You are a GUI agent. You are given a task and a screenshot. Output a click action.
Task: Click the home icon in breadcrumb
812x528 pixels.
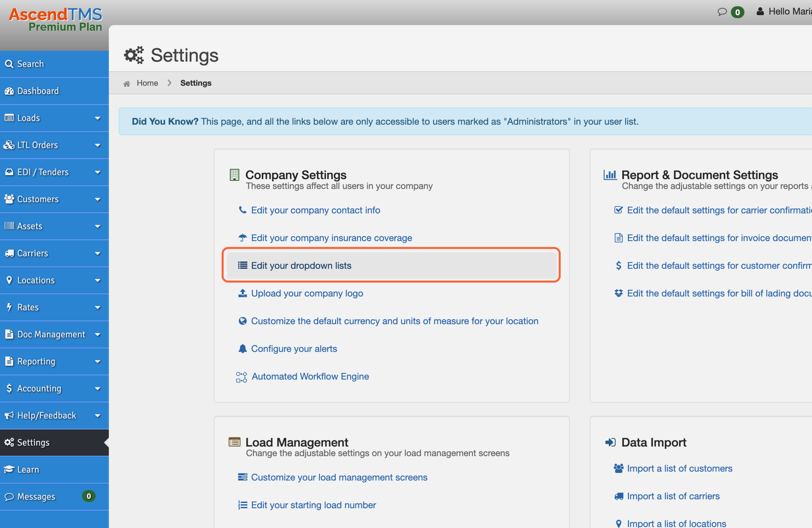pos(127,84)
